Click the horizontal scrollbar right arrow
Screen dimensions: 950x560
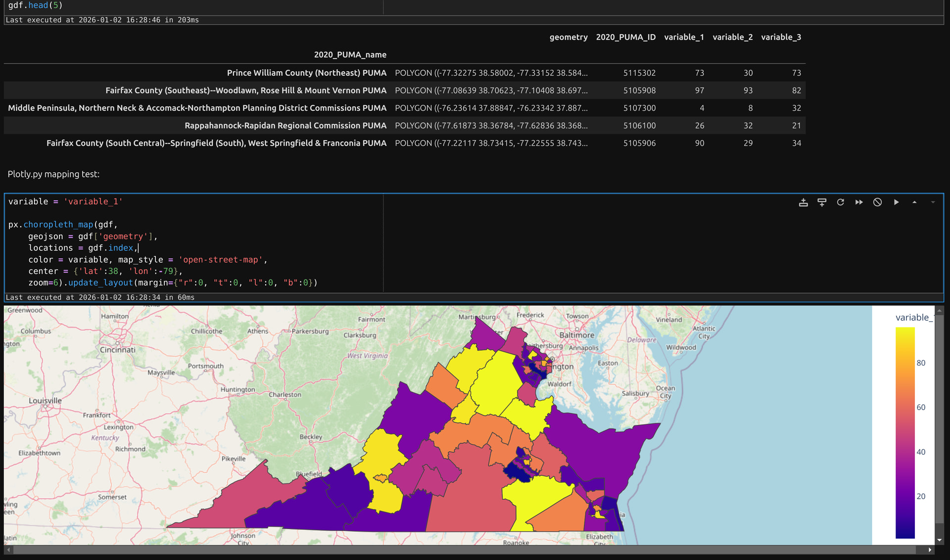(930, 550)
